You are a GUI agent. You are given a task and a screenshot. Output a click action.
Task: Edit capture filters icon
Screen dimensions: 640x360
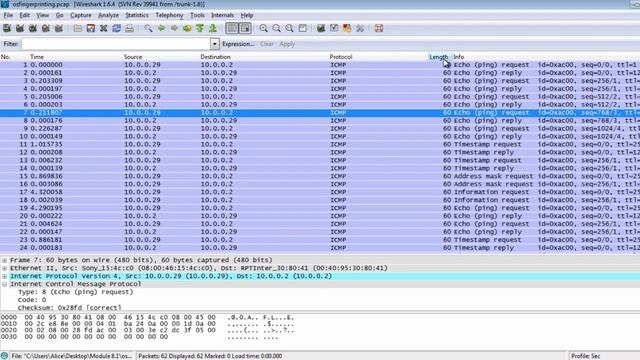click(321, 28)
